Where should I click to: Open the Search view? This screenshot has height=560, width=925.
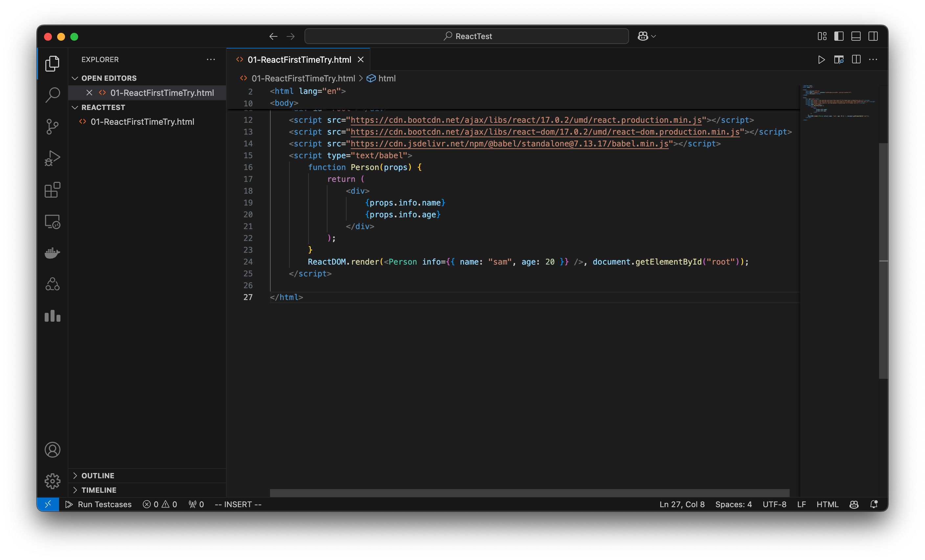[52, 95]
